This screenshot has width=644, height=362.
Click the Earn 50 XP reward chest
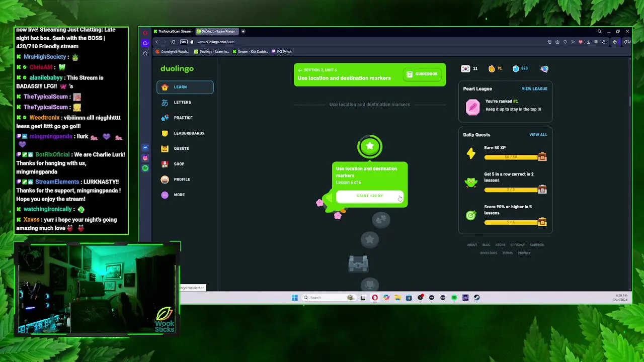[x=542, y=157]
